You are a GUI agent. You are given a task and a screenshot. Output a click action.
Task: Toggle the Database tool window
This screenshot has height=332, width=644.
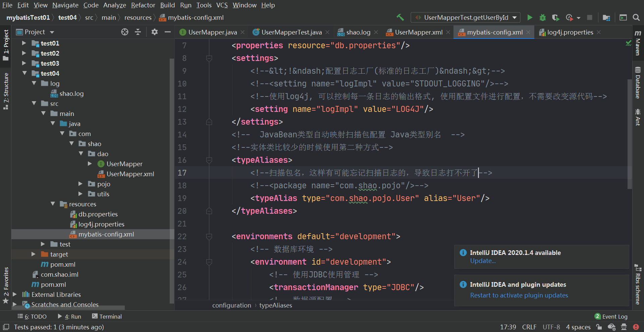point(638,82)
